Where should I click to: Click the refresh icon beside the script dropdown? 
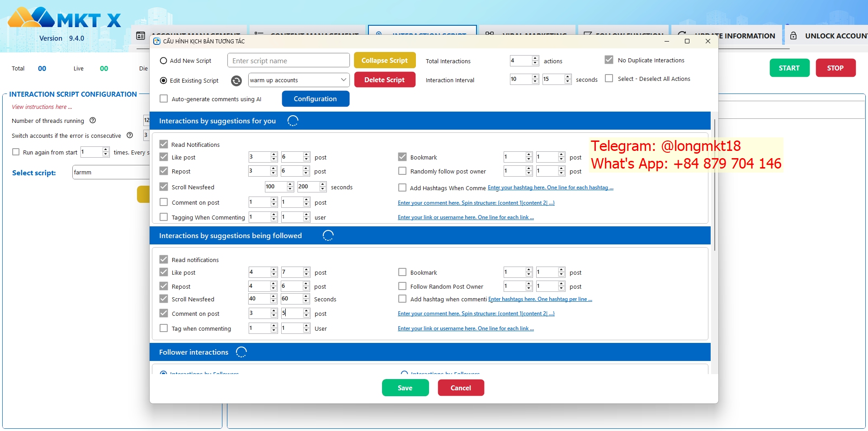(236, 80)
